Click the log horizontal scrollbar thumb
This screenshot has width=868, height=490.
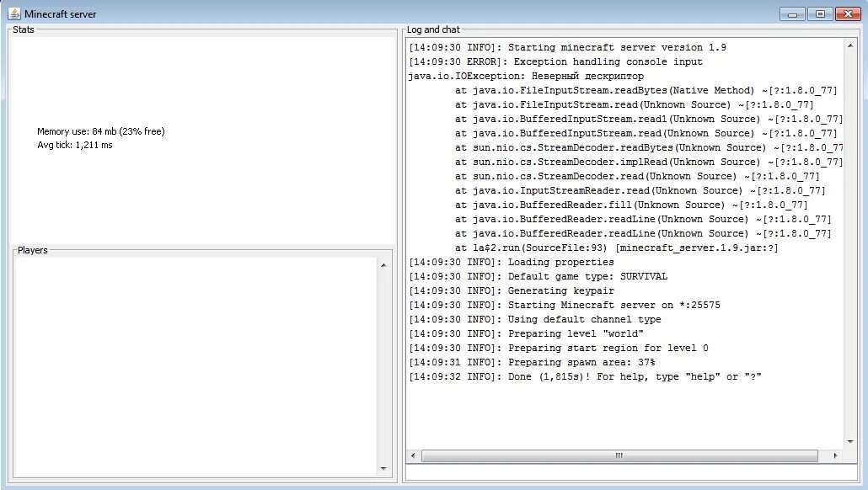coord(619,455)
